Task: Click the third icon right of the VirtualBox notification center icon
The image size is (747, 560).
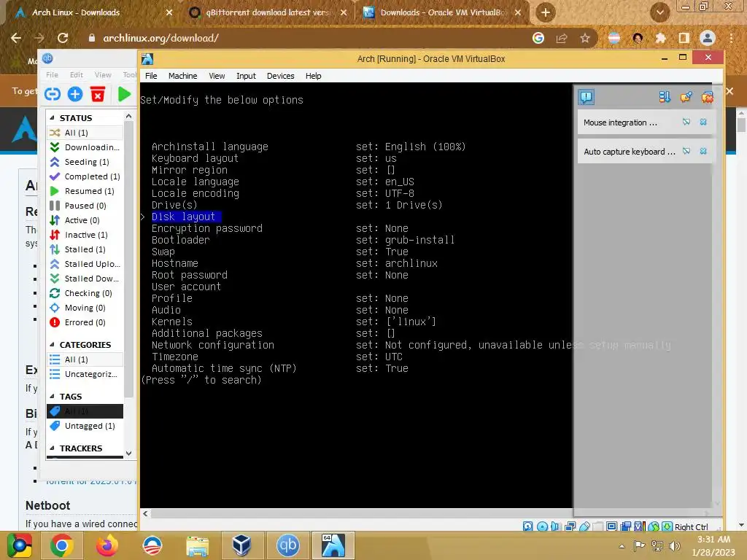Action: click(707, 97)
